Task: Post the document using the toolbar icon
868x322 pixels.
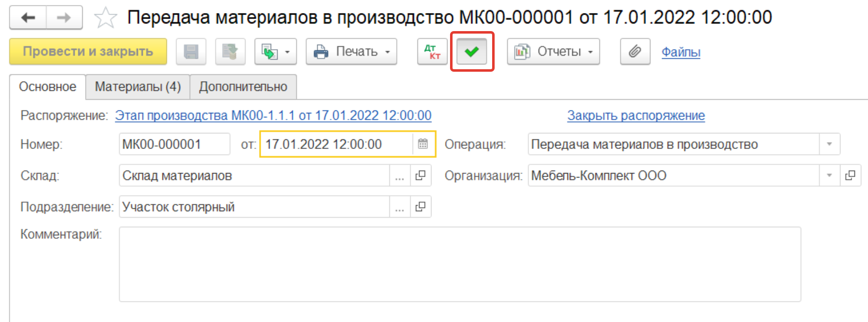Action: 230,52
